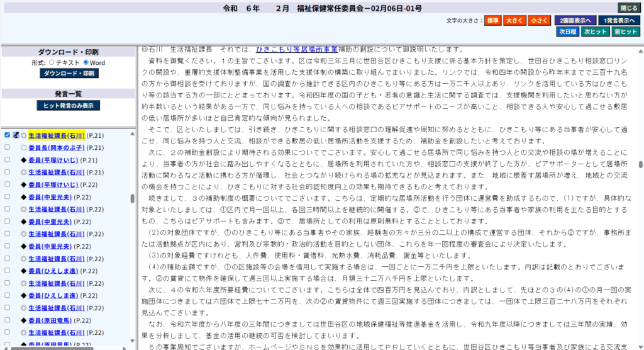Click the 標準 text size button
The height and width of the screenshot is (350, 644).
point(493,21)
